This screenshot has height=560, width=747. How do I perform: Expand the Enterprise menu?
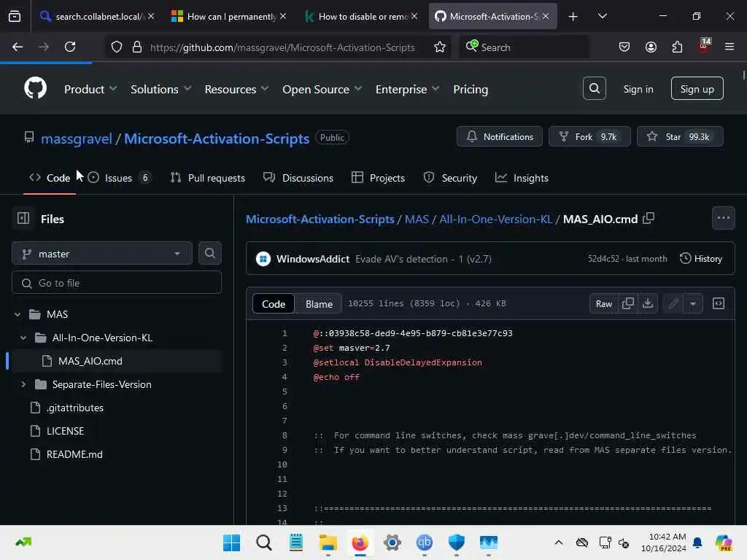coord(407,89)
